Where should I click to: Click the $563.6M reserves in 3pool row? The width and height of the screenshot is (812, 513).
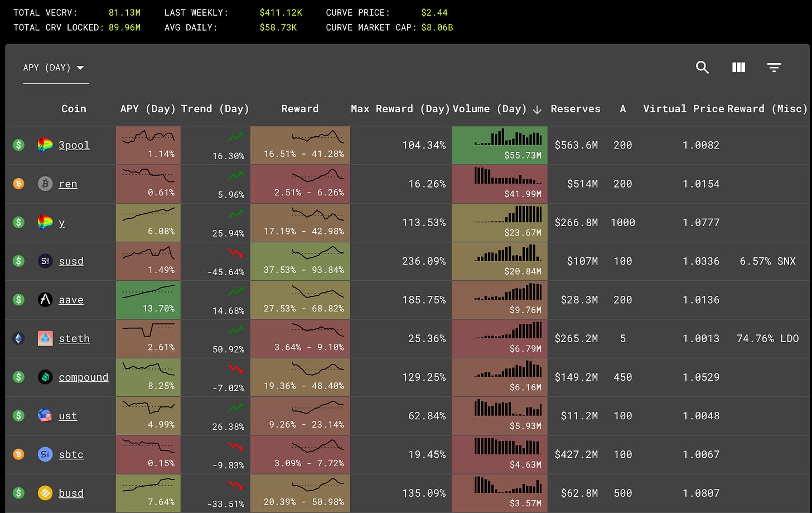[x=576, y=145]
